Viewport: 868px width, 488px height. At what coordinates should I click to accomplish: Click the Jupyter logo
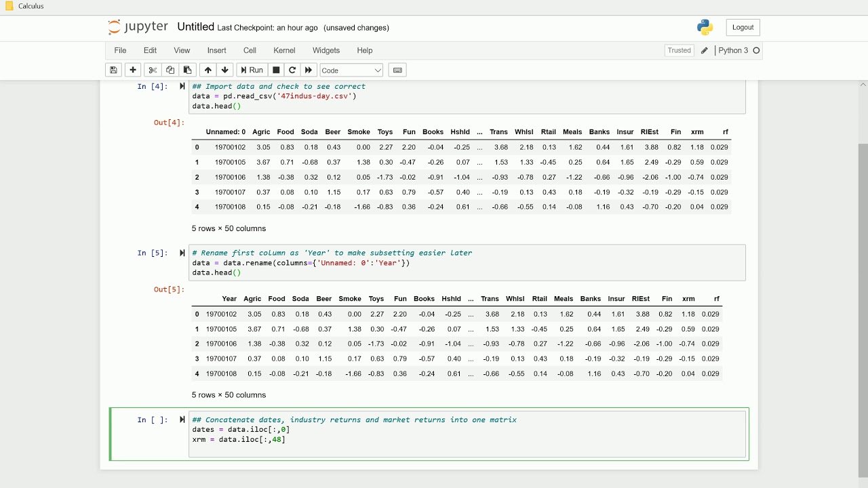pyautogui.click(x=138, y=27)
